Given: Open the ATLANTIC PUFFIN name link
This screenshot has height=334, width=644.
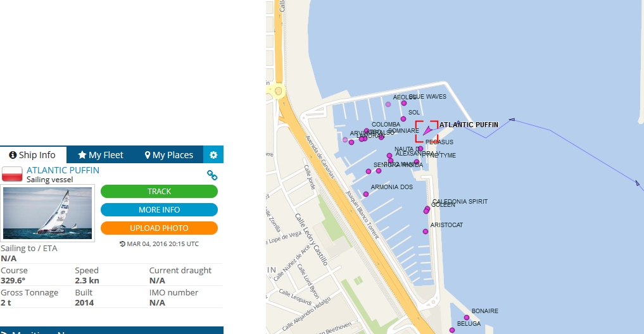Looking at the screenshot, I should (63, 170).
